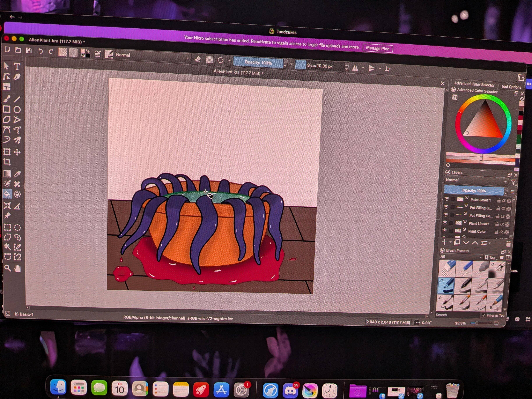Select the Elliptical Selection tool

coord(17,228)
